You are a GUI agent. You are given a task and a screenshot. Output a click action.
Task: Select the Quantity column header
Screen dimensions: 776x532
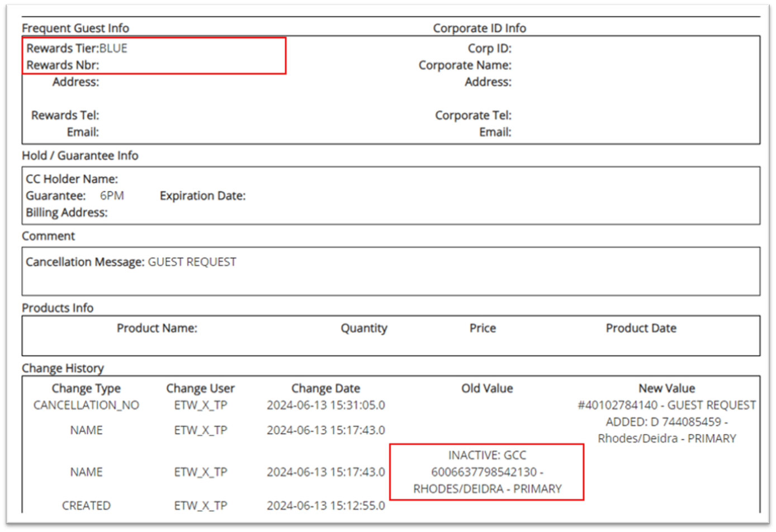click(364, 328)
